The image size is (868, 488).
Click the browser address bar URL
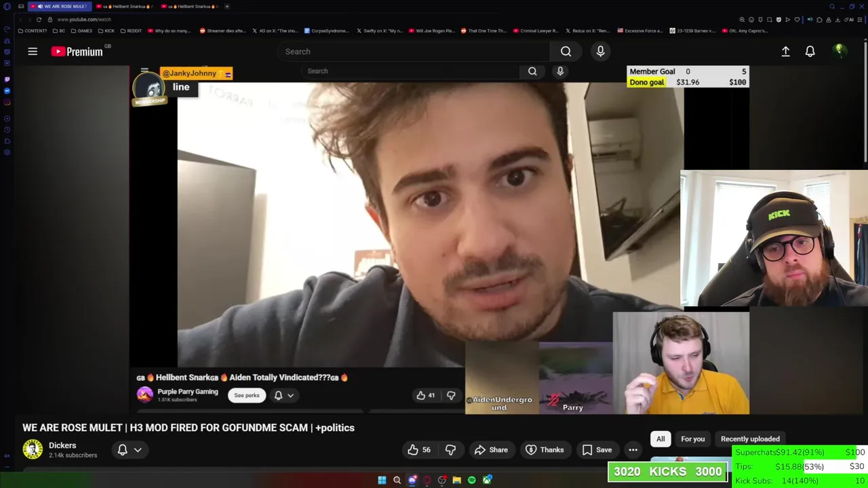pyautogui.click(x=84, y=20)
